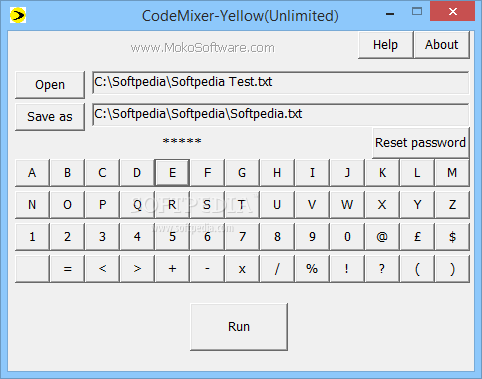Click the digit 4 key
The height and width of the screenshot is (379, 482).
click(x=137, y=237)
